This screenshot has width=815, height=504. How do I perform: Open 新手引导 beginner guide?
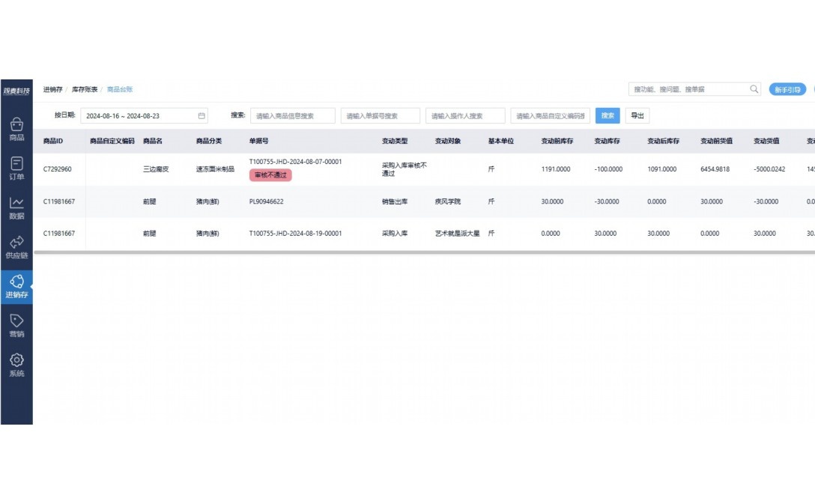787,88
